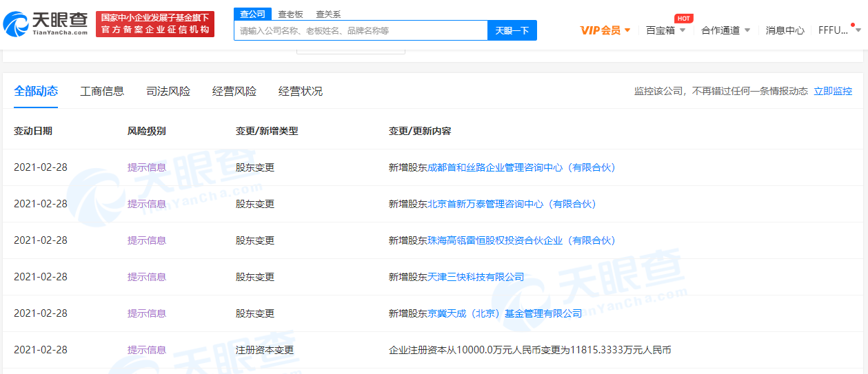Click the HOT badge above 百宝箱
Image resolution: width=868 pixels, height=374 pixels.
pos(683,18)
